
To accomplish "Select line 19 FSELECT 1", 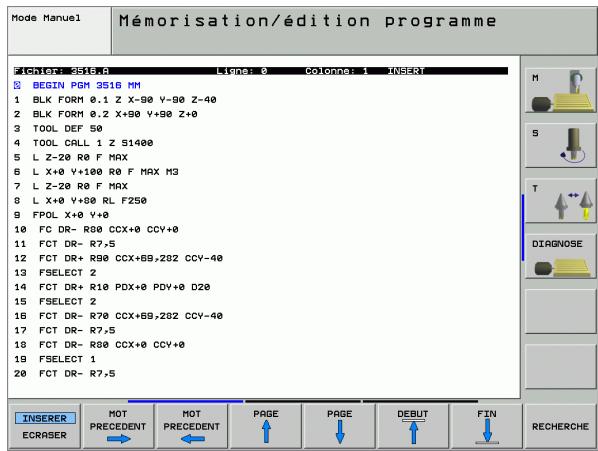I will coord(55,360).
